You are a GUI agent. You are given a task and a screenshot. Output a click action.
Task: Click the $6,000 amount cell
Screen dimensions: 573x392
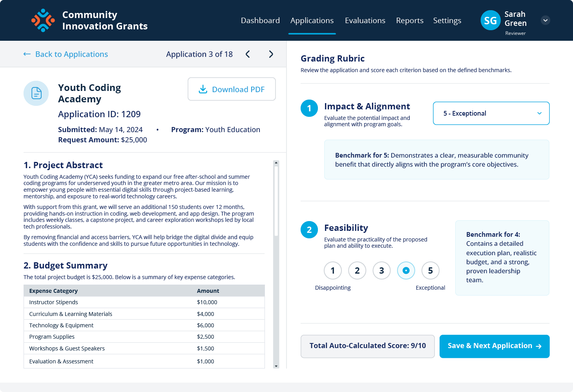(206, 325)
